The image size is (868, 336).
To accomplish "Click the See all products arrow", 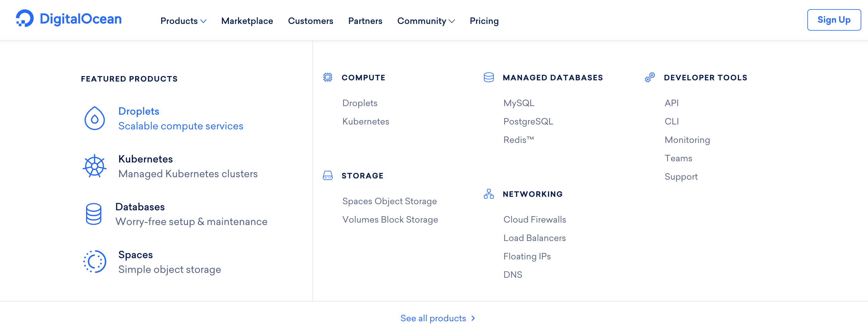I will coord(473,318).
